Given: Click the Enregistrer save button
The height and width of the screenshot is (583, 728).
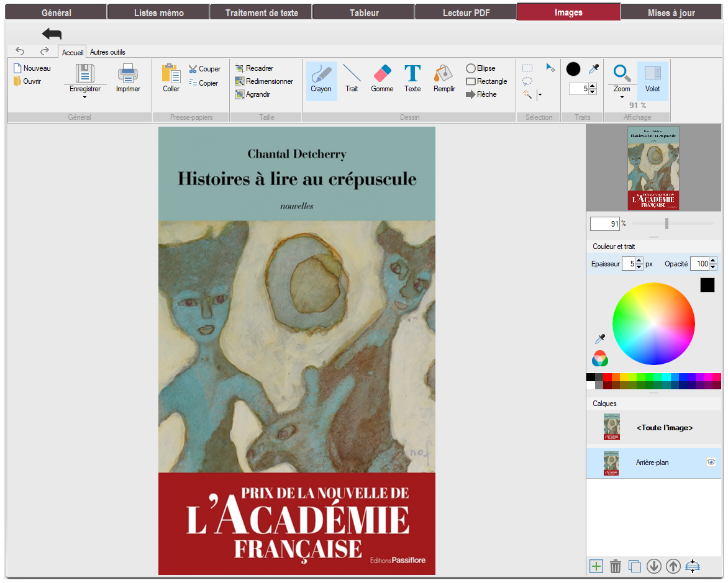Looking at the screenshot, I should click(x=85, y=78).
